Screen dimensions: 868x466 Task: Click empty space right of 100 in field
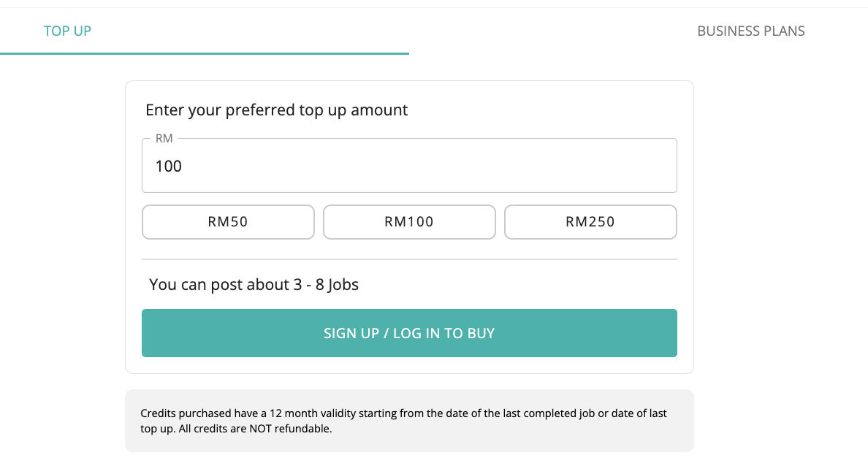coord(429,166)
